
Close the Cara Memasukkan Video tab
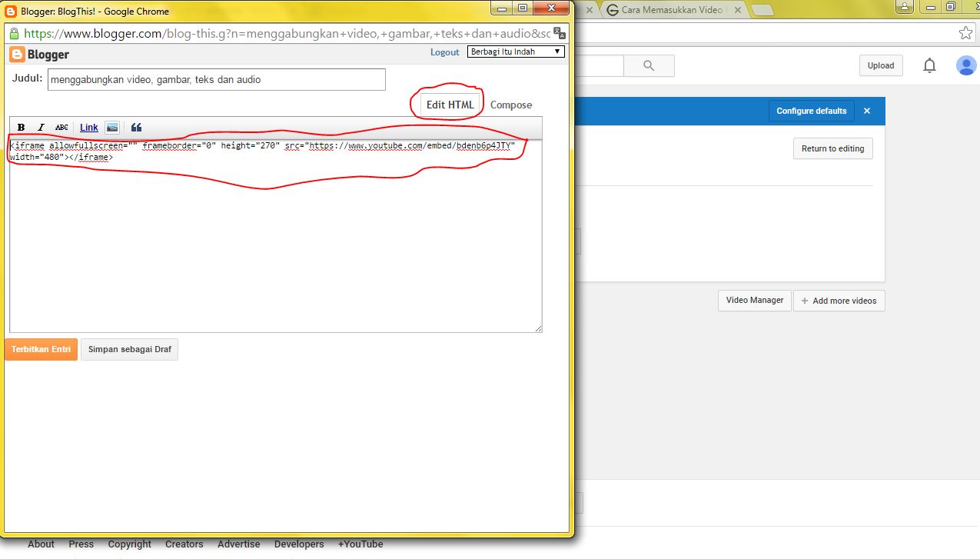737,10
